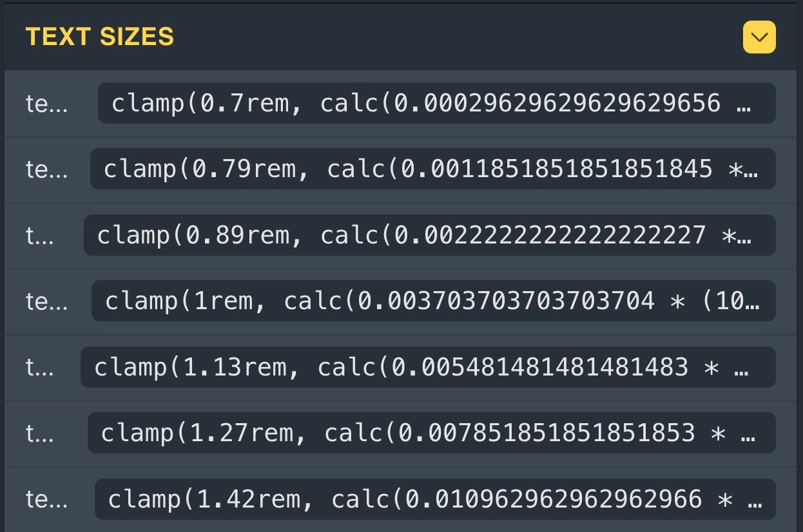
Task: Click the clamp(1rem value field
Action: coord(432,301)
